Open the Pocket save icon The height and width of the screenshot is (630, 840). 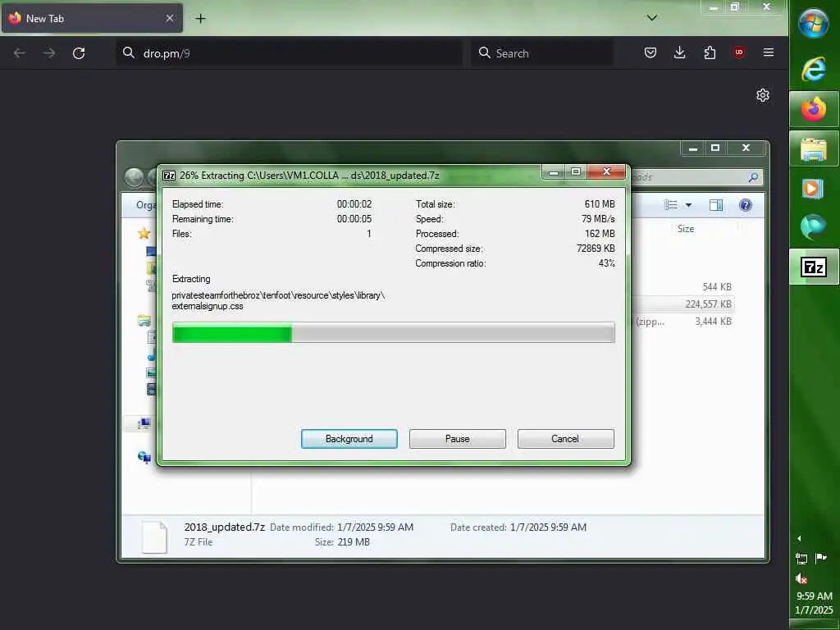[x=651, y=52]
